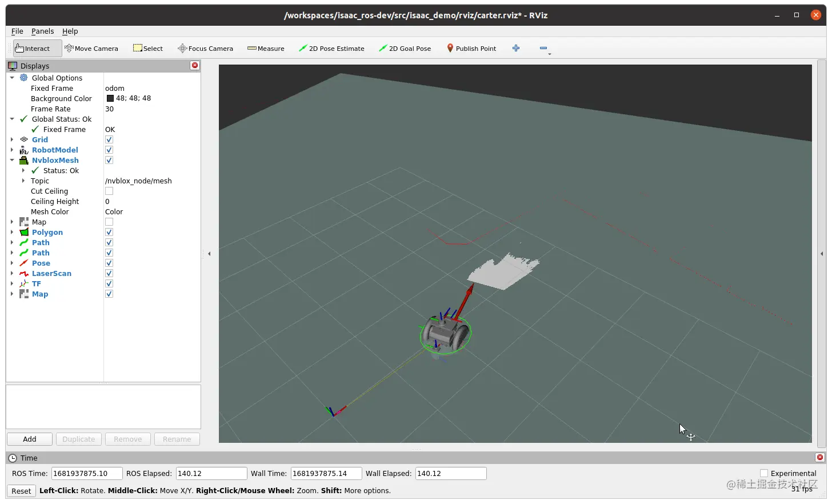The width and height of the screenshot is (832, 504).
Task: Click the Focus Camera tool
Action: [205, 48]
